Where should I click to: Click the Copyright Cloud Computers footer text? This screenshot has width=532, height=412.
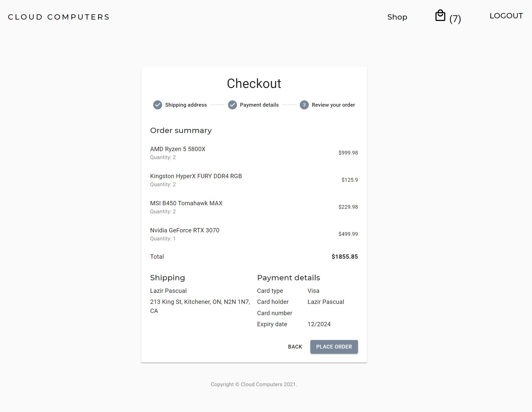tap(254, 384)
